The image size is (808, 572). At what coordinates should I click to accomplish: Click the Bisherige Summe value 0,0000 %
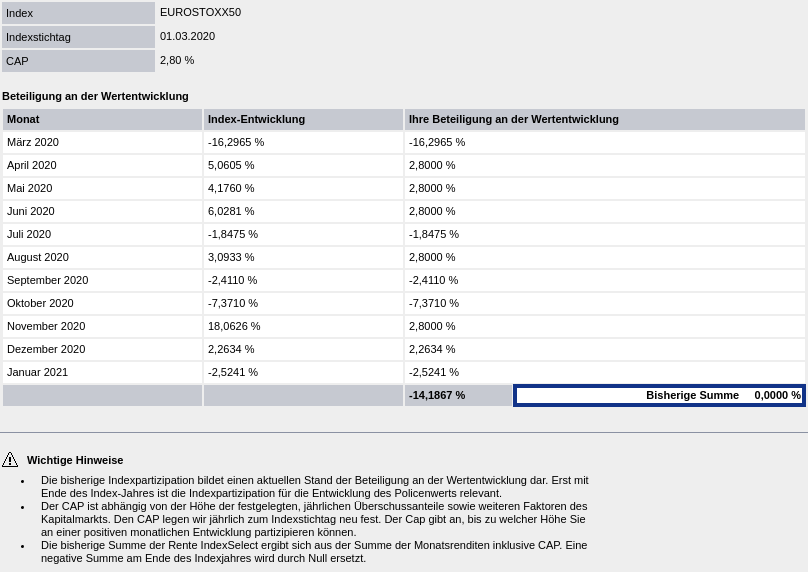[777, 395]
